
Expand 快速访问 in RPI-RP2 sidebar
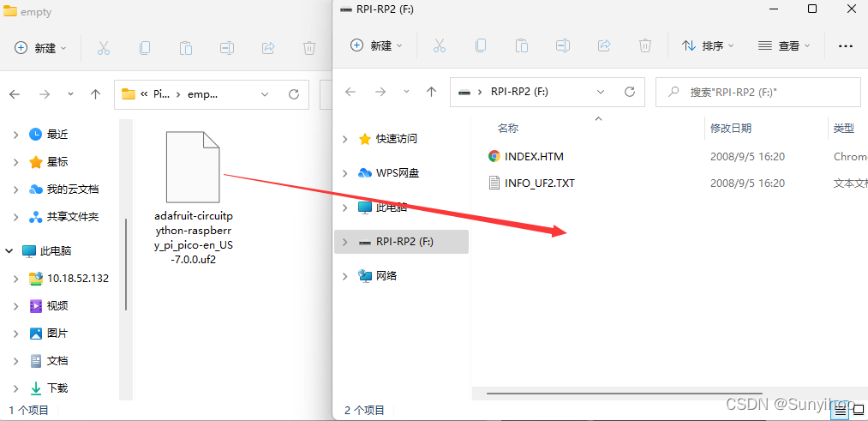click(345, 139)
